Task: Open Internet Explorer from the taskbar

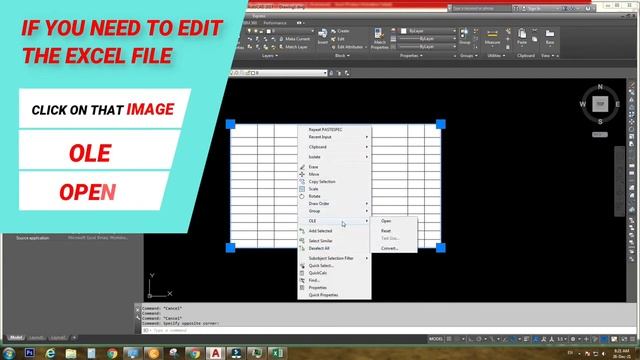Action: [50, 353]
